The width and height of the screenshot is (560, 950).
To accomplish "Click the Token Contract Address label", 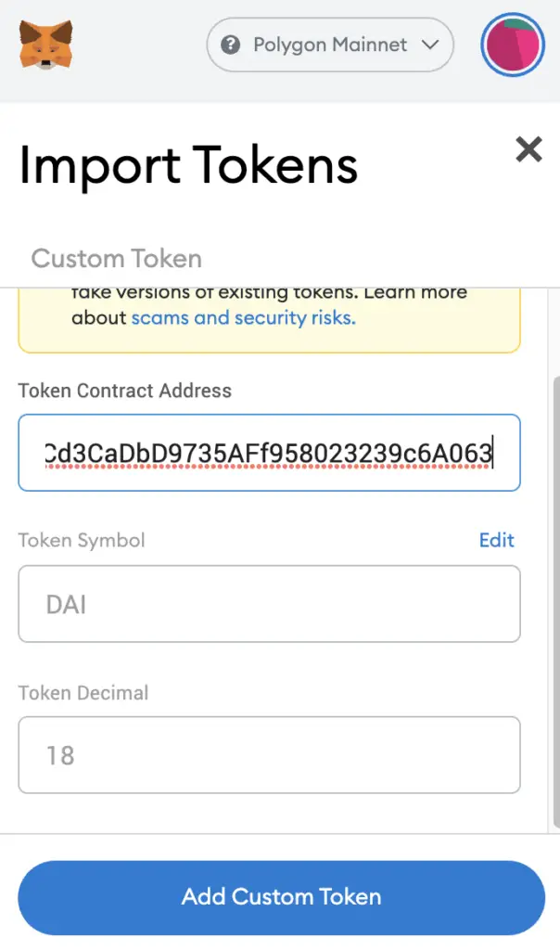I will coord(125,391).
